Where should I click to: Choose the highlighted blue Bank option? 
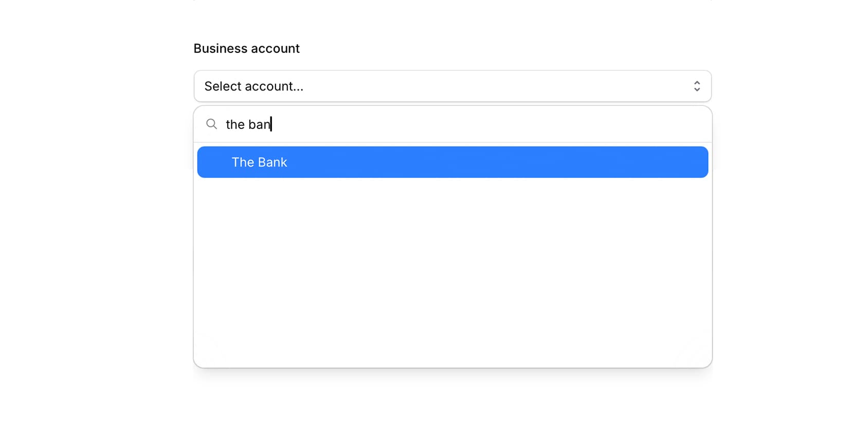(x=453, y=162)
